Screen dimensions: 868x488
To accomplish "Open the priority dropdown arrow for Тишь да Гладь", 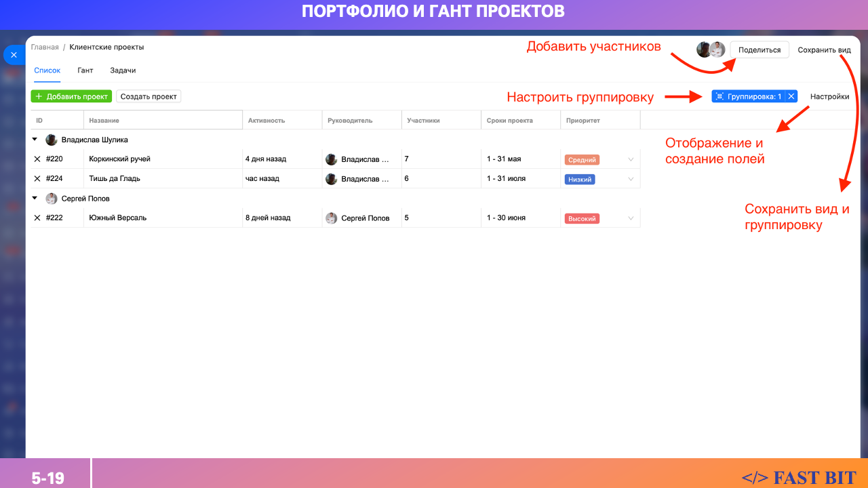I will [631, 180].
